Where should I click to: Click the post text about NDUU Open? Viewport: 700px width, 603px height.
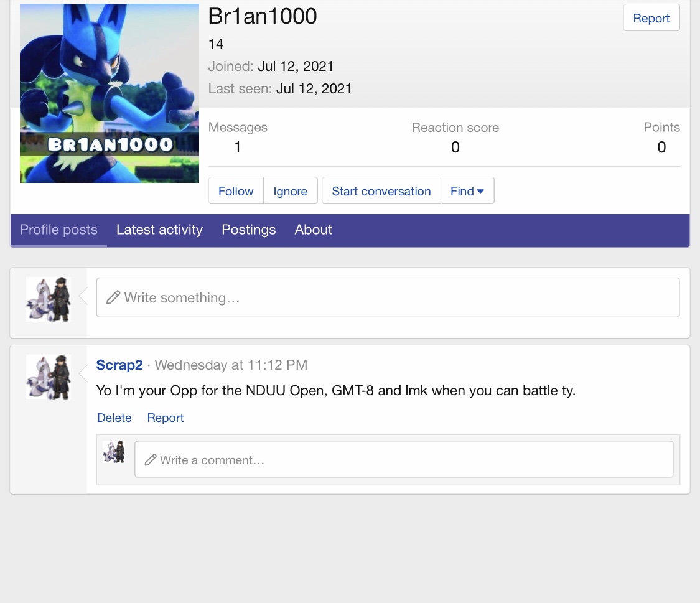tap(336, 391)
